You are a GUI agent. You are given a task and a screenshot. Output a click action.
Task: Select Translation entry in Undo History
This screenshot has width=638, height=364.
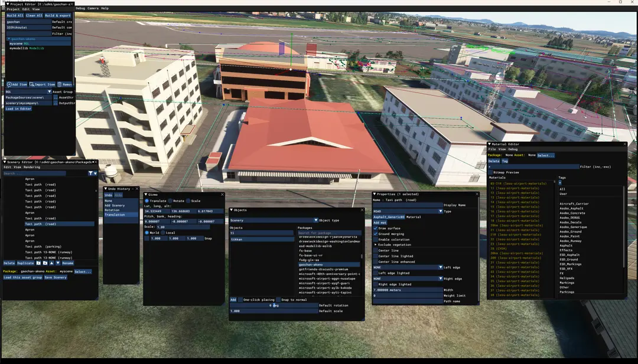coord(121,215)
